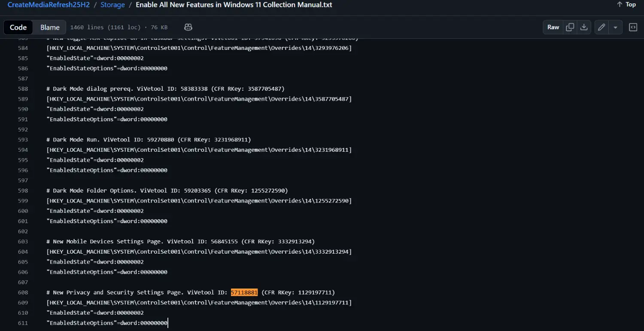The height and width of the screenshot is (331, 644).
Task: Select line number 593
Action: click(23, 140)
